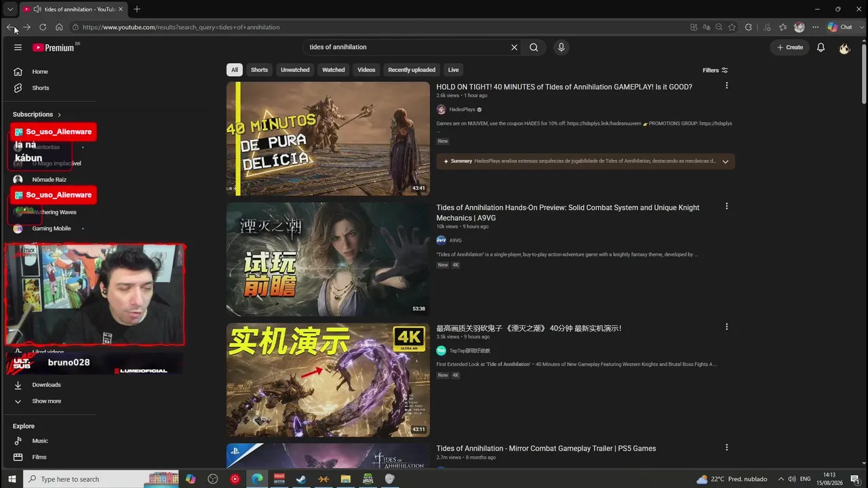Select the Videos filter chip
The image size is (868, 488).
coord(366,70)
